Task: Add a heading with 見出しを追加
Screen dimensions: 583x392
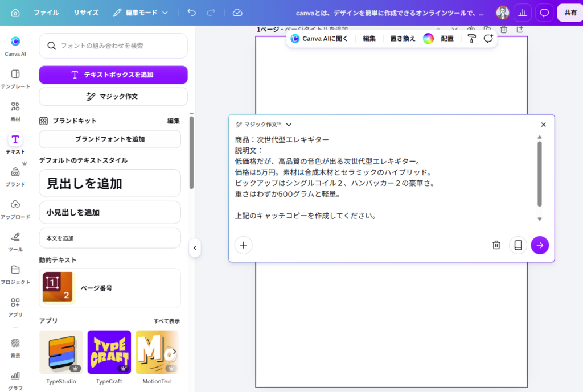Action: tap(110, 183)
